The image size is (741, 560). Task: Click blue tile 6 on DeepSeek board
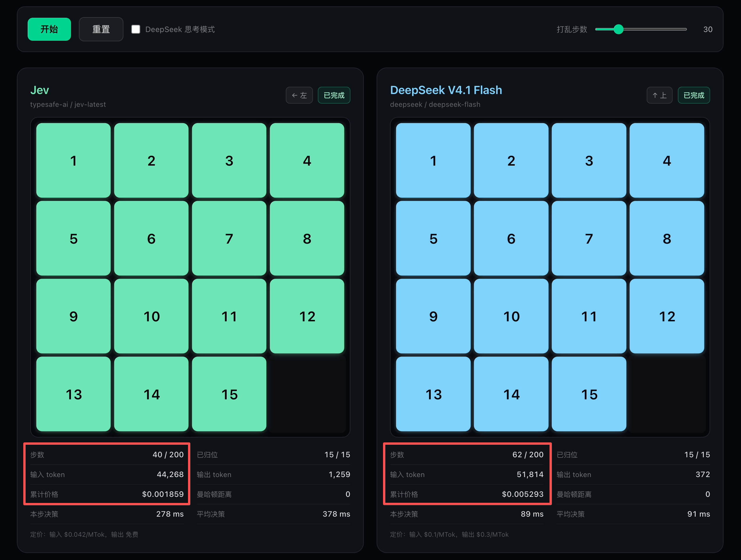pyautogui.click(x=511, y=238)
